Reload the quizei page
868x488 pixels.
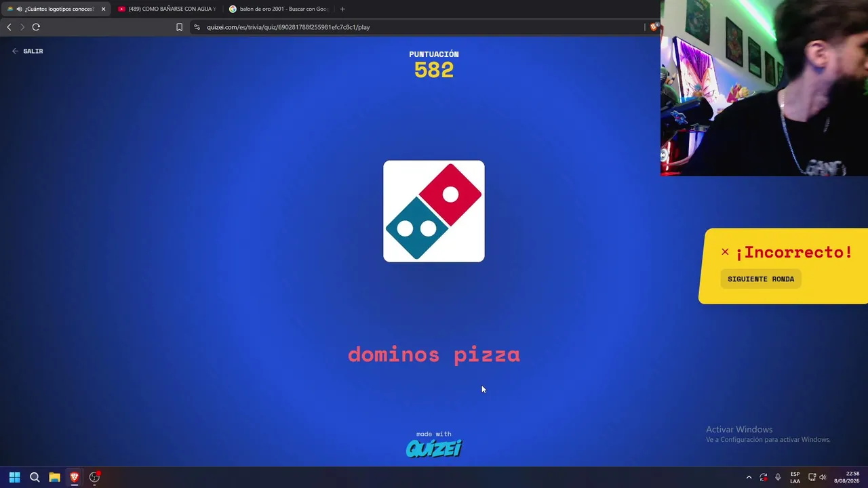36,27
